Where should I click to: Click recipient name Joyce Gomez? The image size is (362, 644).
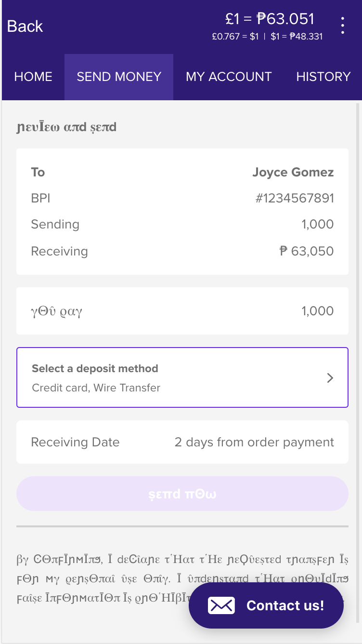[x=293, y=172]
